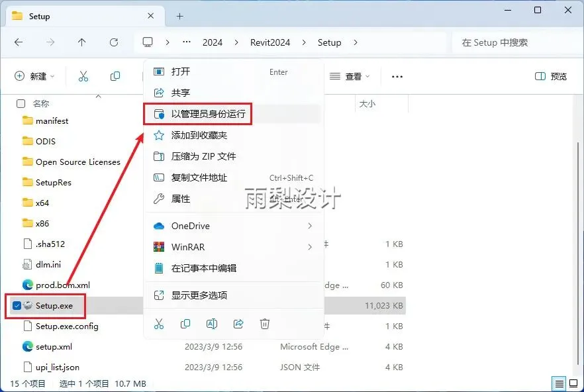Expand the OneDrive submenu arrow
Screen dimensions: 584x392
310,226
